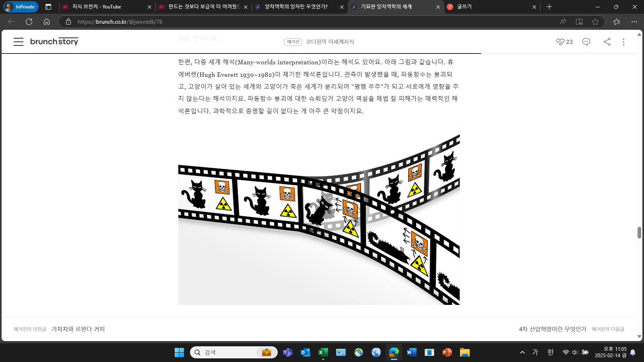Image resolution: width=644 pixels, height=362 pixels.
Task: Switch to 양자역학의 양자란 무엇인가? tab
Action: (x=299, y=7)
